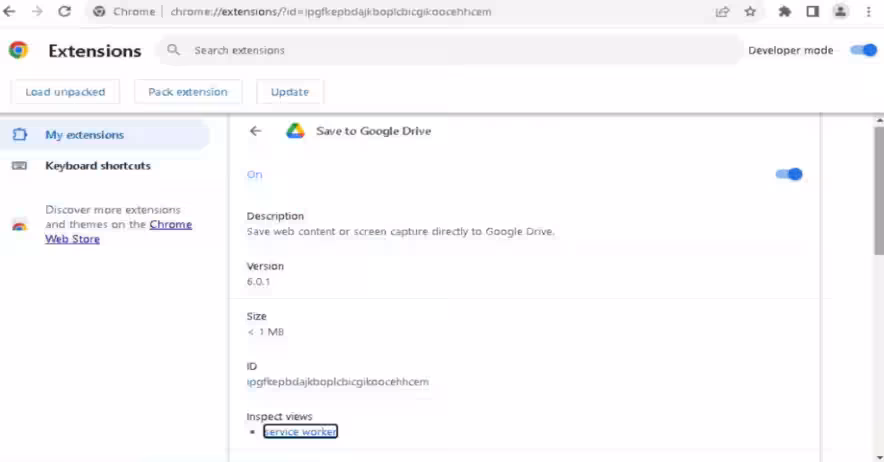Open the side panel icon
The image size is (884, 462).
(x=812, y=11)
